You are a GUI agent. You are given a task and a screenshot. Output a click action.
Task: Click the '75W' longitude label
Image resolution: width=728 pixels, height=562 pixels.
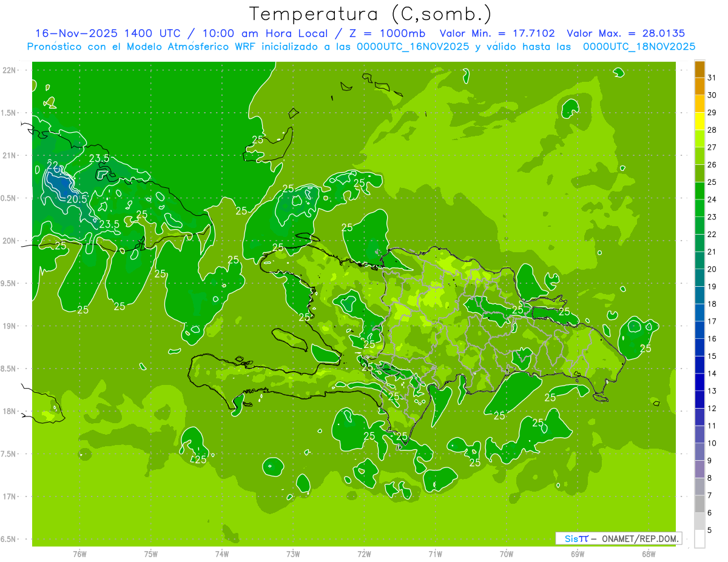pyautogui.click(x=151, y=554)
